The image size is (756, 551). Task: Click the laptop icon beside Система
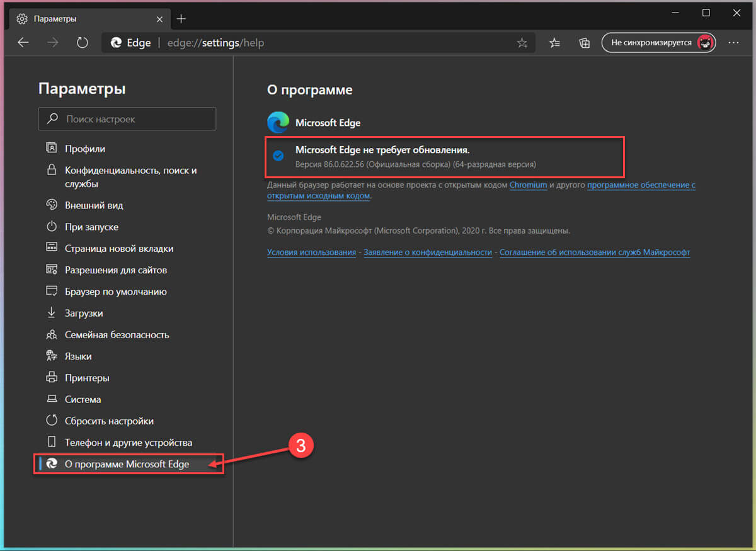[x=52, y=399]
